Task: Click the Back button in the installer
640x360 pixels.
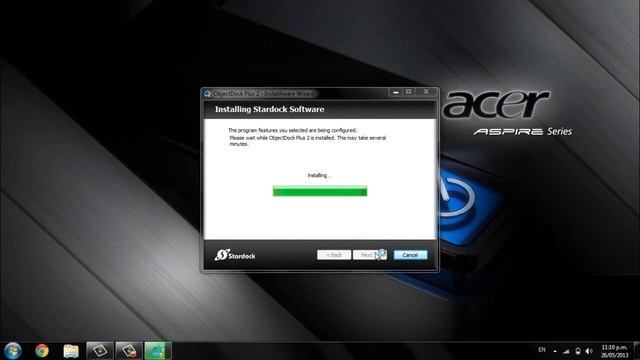Action: pyautogui.click(x=334, y=255)
